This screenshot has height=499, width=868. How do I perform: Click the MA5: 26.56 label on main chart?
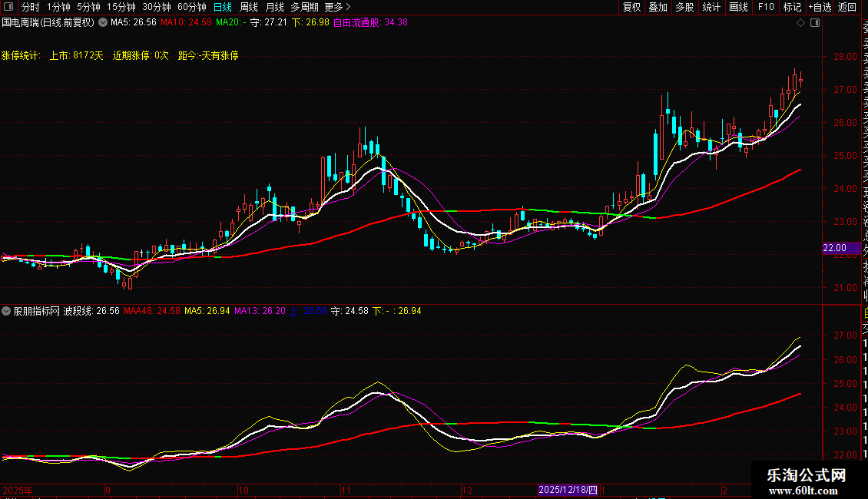pyautogui.click(x=134, y=23)
